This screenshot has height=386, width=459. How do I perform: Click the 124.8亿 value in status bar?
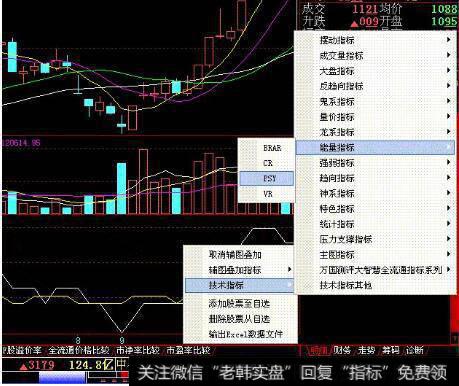tap(91, 365)
